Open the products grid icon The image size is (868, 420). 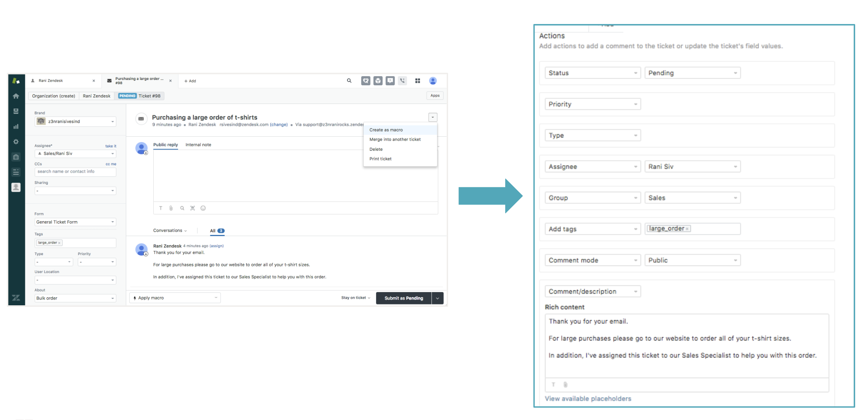(x=417, y=81)
